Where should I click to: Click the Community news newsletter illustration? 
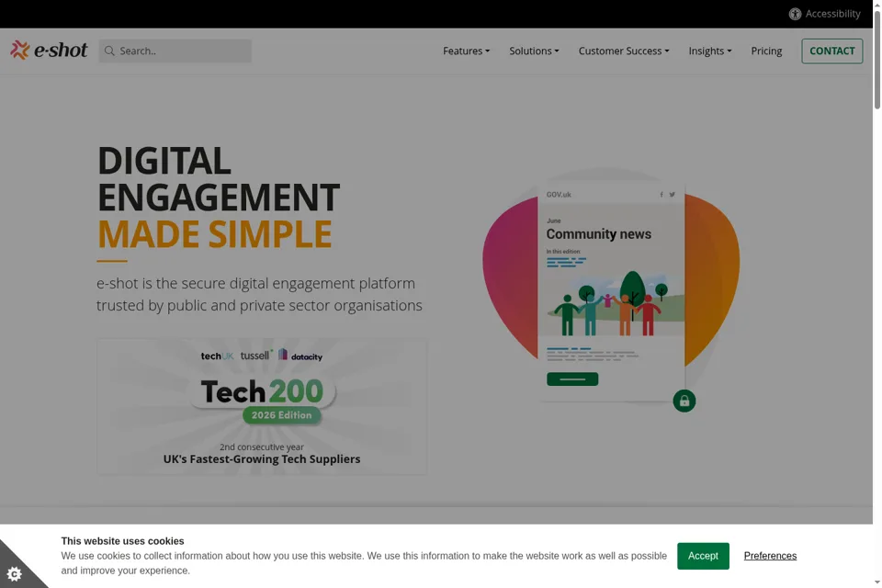pos(612,291)
